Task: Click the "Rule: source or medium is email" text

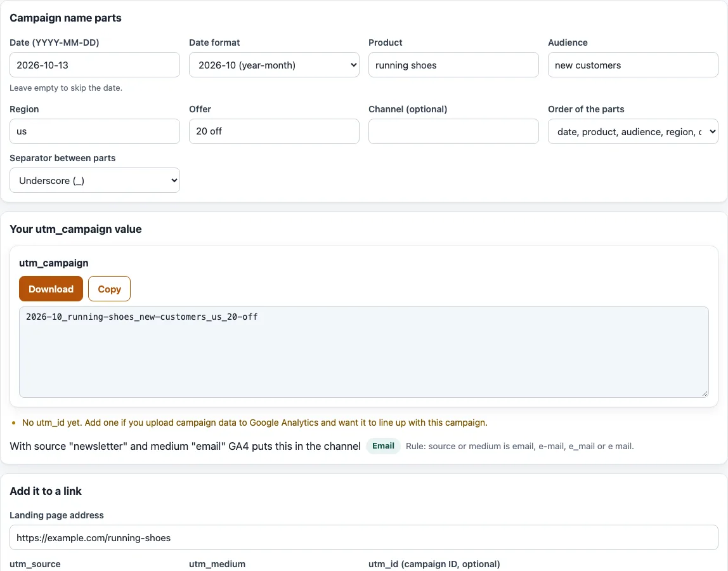Action: [x=519, y=446]
